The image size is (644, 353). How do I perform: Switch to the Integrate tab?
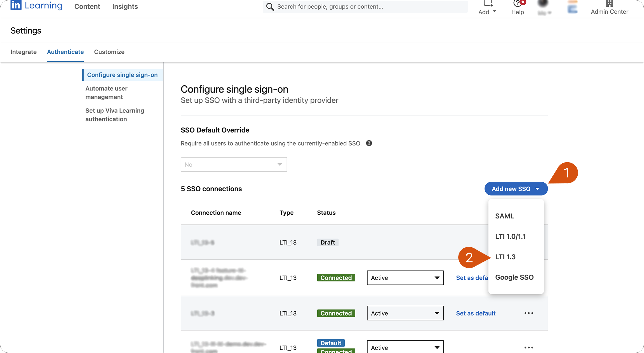(x=23, y=52)
